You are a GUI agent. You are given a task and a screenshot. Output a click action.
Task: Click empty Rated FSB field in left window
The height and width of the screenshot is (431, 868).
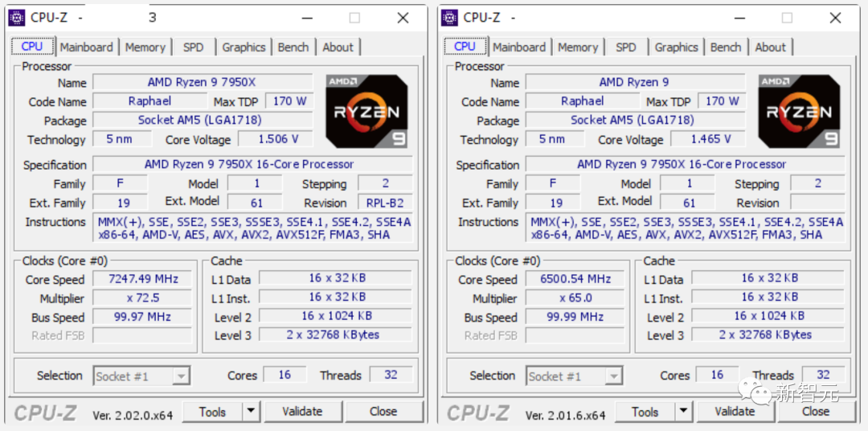click(x=142, y=336)
